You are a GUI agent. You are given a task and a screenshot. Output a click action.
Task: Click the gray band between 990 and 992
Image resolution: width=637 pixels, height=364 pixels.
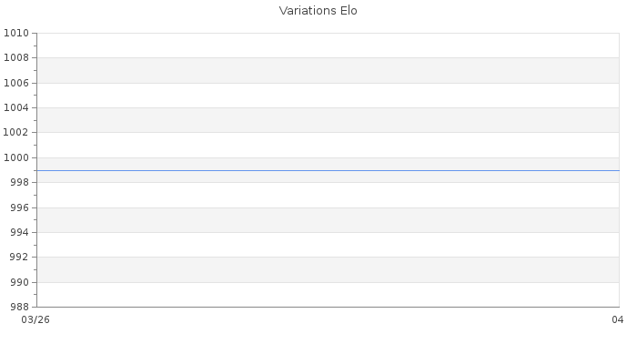click(328, 269)
